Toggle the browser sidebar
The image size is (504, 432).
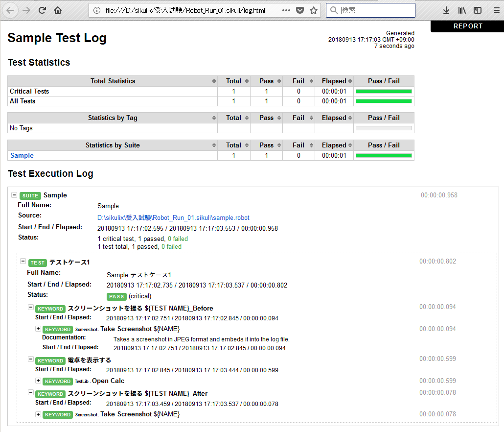(x=478, y=10)
